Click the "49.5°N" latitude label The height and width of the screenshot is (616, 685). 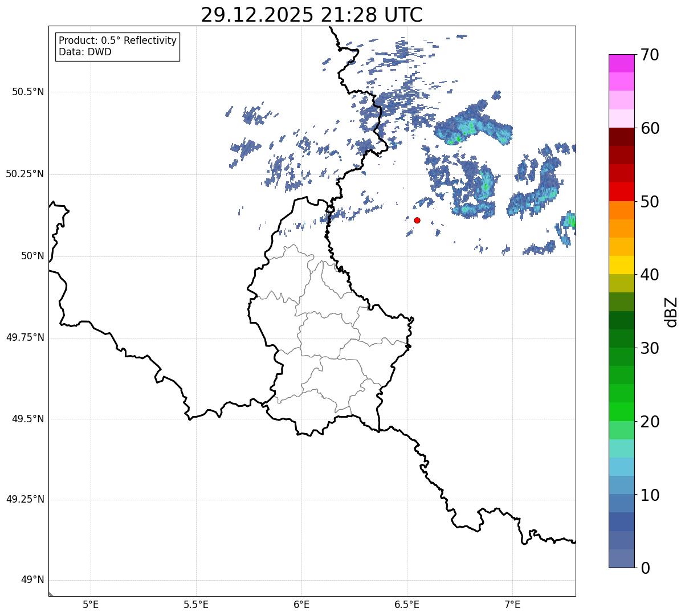pyautogui.click(x=28, y=419)
